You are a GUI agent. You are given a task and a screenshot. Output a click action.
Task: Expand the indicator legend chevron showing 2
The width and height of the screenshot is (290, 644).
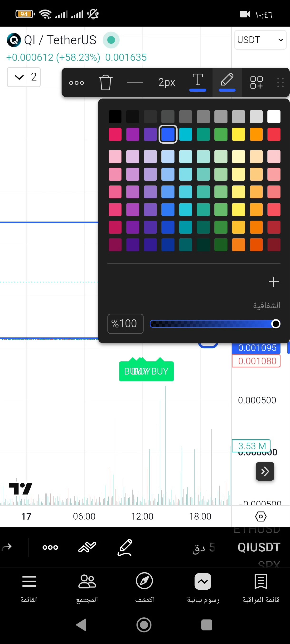(x=24, y=77)
